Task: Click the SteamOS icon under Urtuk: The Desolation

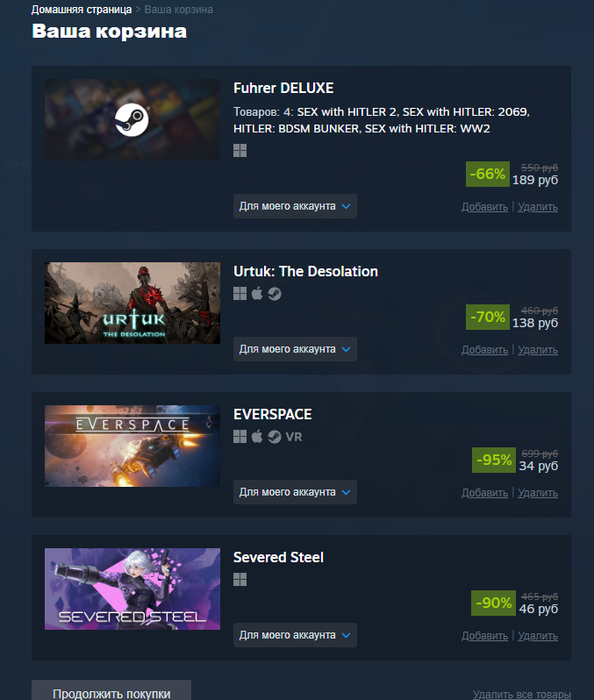Action: [275, 294]
